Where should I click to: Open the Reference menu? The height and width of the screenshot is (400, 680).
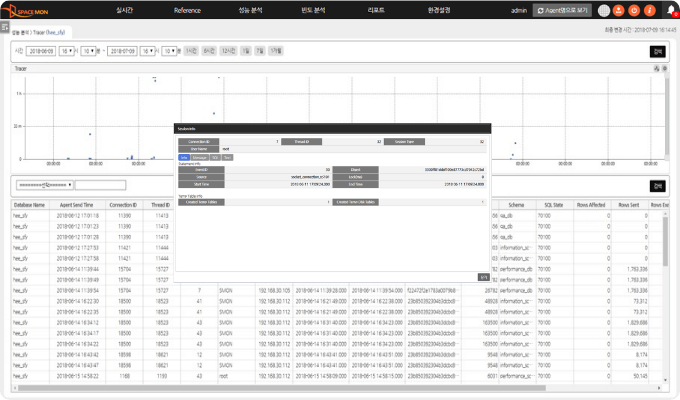(187, 10)
